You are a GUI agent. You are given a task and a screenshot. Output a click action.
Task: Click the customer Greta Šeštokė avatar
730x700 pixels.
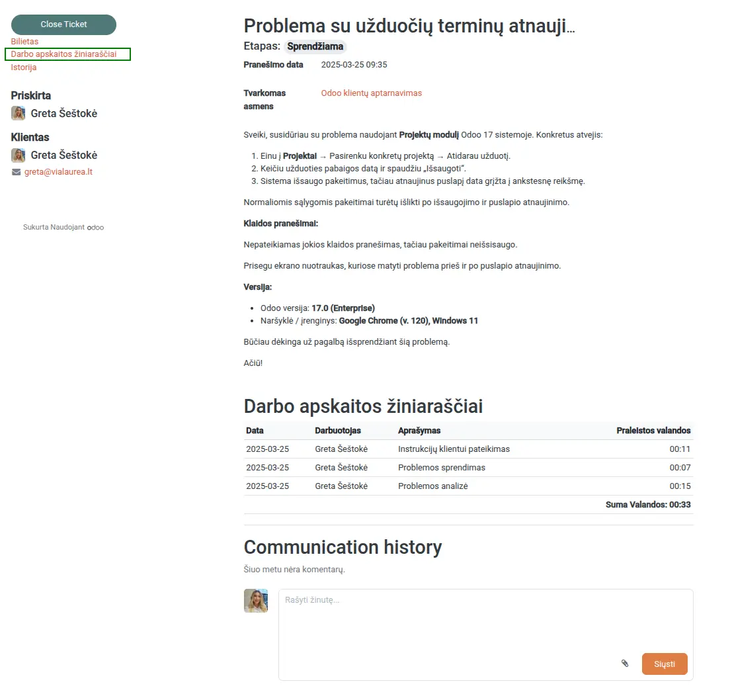click(19, 155)
